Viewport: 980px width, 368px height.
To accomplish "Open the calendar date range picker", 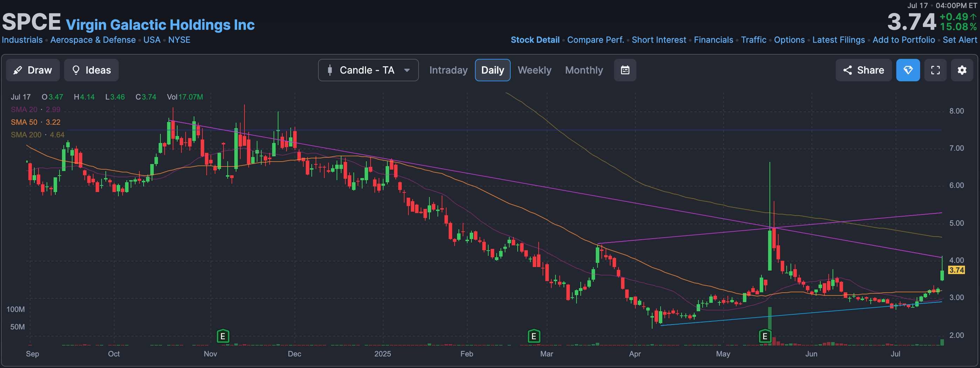I will pos(625,70).
